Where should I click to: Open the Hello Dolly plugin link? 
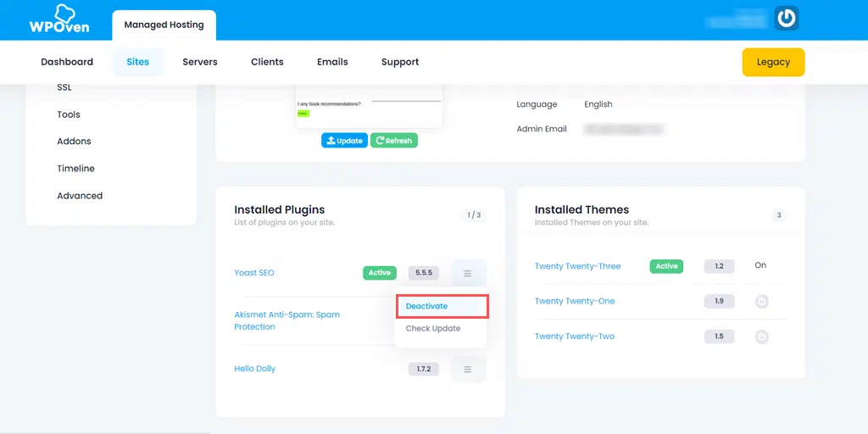pyautogui.click(x=254, y=369)
